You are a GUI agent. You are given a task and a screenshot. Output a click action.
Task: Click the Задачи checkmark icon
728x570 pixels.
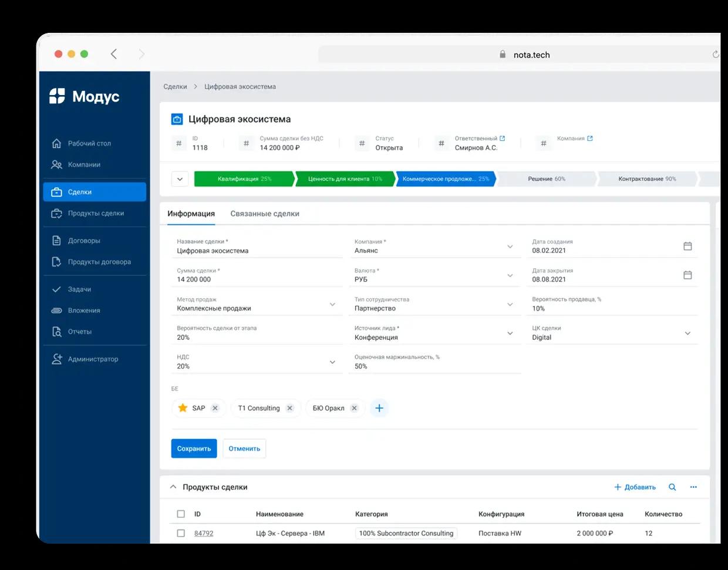(x=56, y=289)
